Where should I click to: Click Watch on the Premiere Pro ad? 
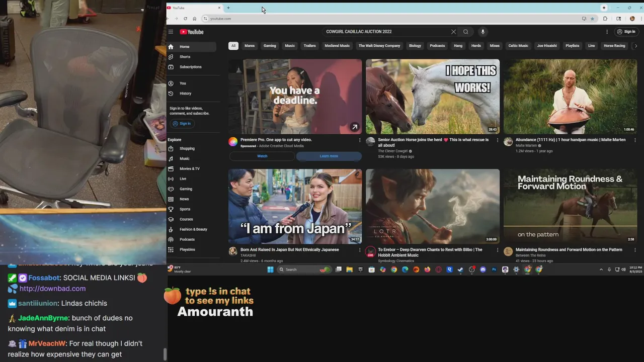(x=262, y=156)
